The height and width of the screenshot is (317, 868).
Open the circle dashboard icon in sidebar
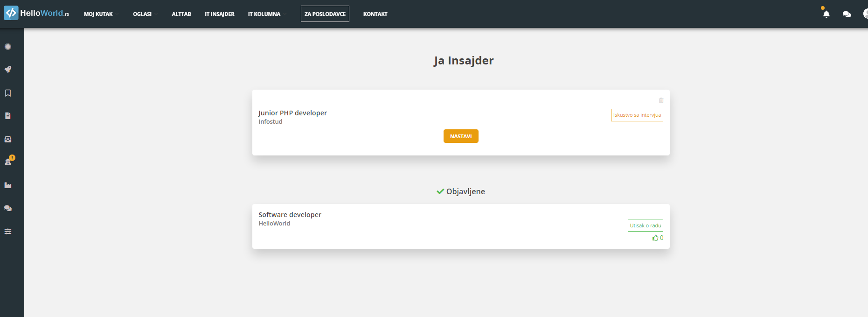click(8, 47)
